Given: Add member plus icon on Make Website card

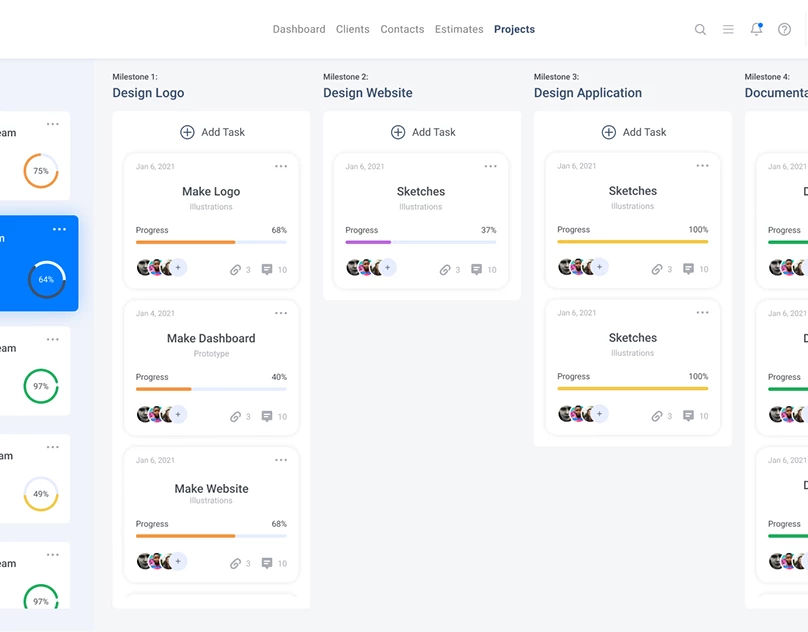Looking at the screenshot, I should [x=179, y=562].
